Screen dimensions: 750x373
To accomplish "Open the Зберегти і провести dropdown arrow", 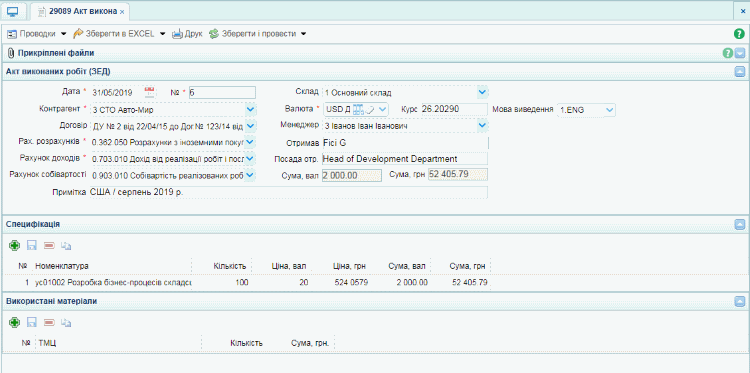I will (x=303, y=34).
